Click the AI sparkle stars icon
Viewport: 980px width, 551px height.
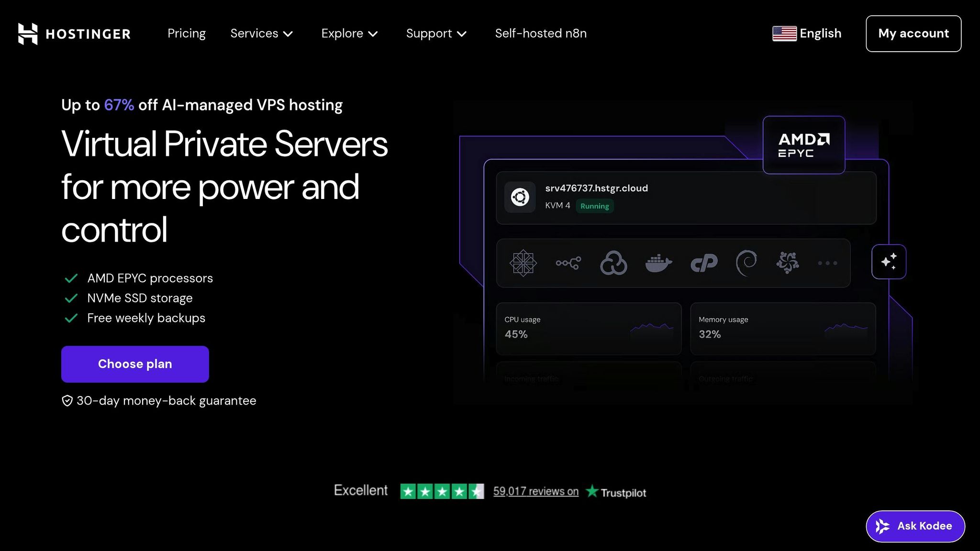[889, 262]
